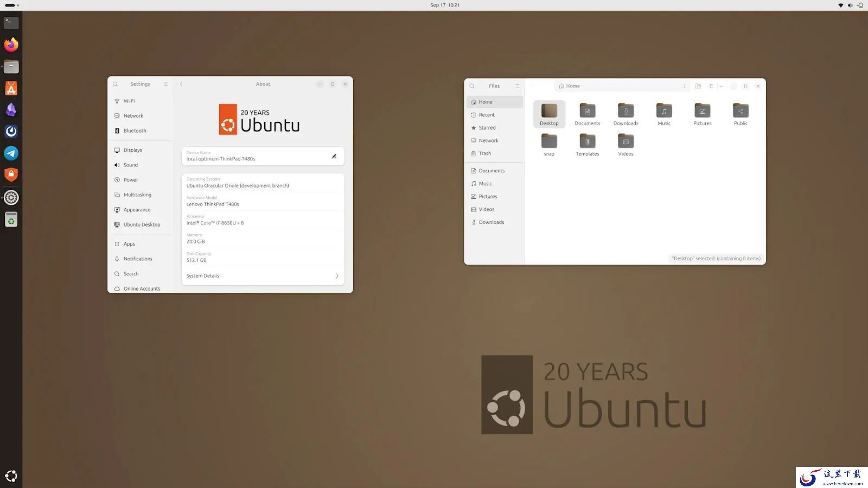Go back using the Settings About back arrow
The width and height of the screenshot is (868, 488).
click(181, 84)
